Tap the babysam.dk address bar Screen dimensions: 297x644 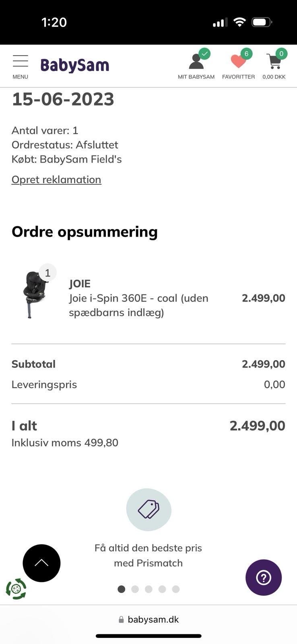[148, 619]
